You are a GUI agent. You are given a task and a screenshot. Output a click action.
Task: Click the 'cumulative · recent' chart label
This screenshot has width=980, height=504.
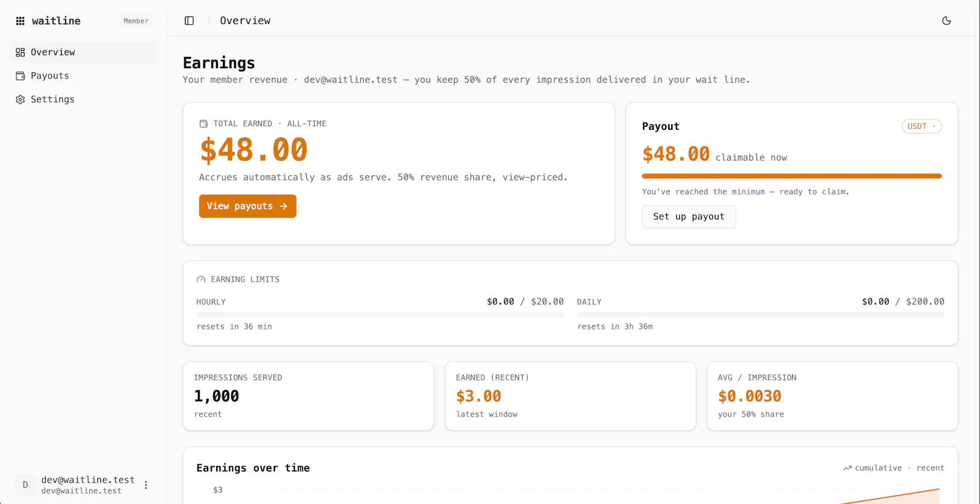899,468
